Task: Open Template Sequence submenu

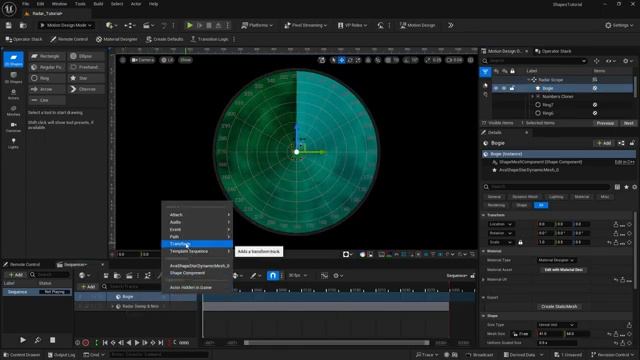Action: click(x=197, y=251)
